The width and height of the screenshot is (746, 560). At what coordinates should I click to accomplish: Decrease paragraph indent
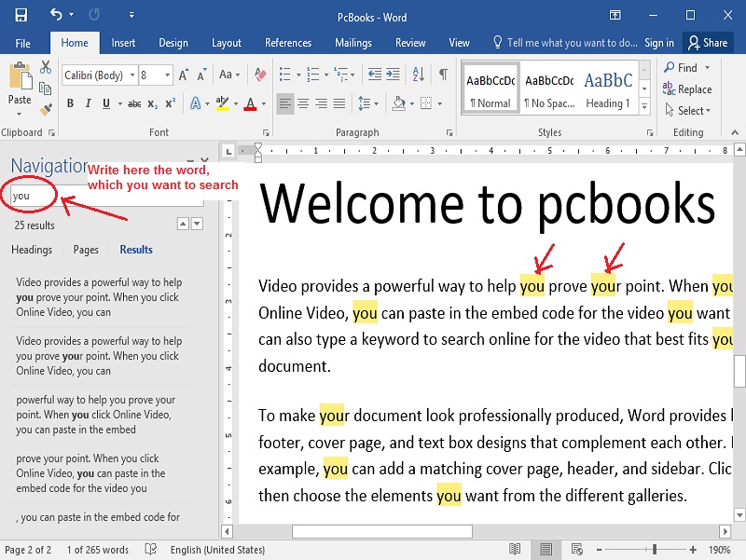point(375,75)
